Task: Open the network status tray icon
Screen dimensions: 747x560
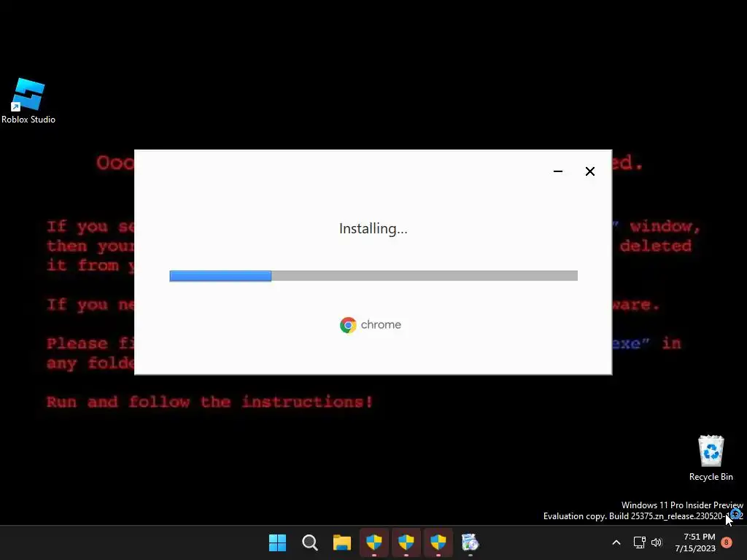Action: coord(639,542)
